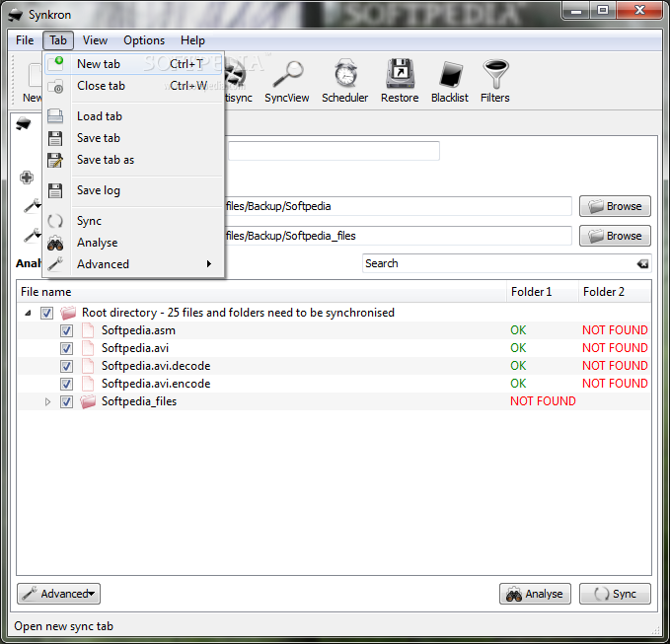Click the Sync arrows menu icon
This screenshot has width=670, height=644.
(55, 221)
